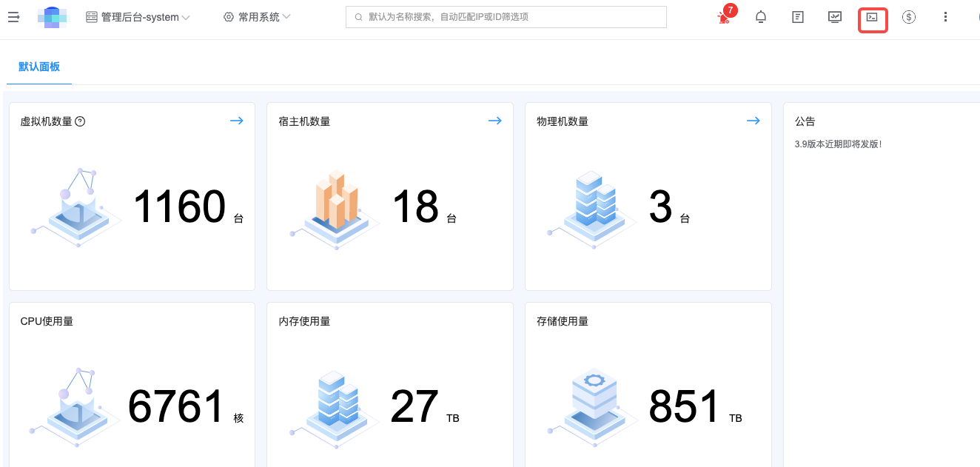
Task: Collapse the sidebar hamburger menu
Action: point(13,17)
